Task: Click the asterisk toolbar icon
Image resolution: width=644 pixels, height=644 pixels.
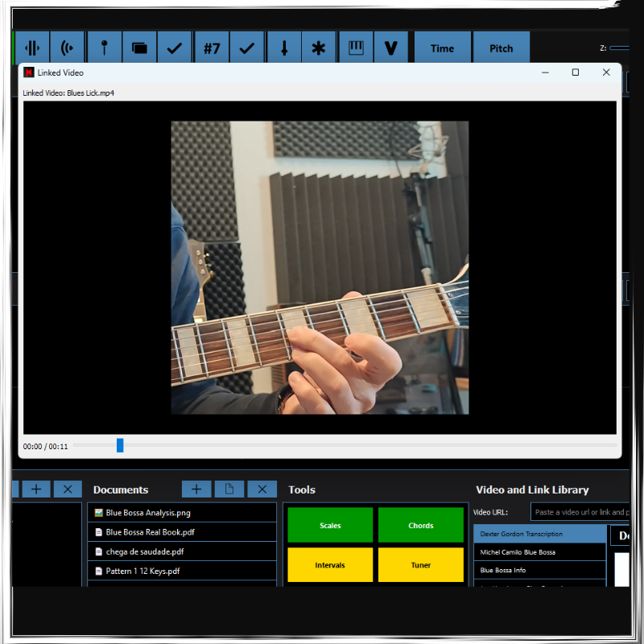Action: 319,47
